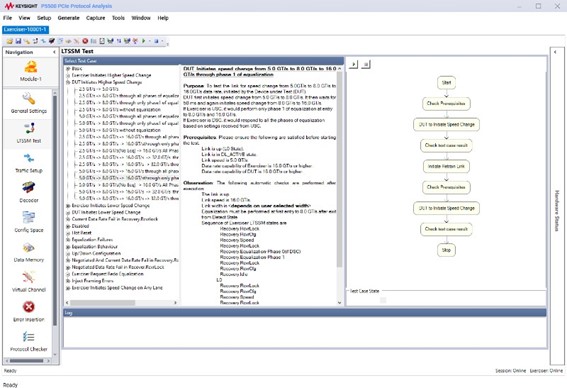
Task: Select Current Data Rate Fail in Recovery.RcvrLock item
Action: pos(115,219)
